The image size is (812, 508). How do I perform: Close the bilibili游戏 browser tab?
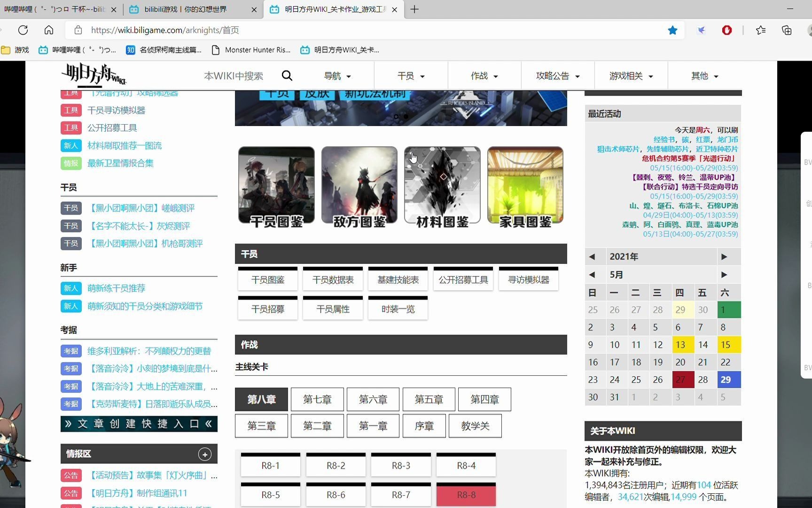254,9
